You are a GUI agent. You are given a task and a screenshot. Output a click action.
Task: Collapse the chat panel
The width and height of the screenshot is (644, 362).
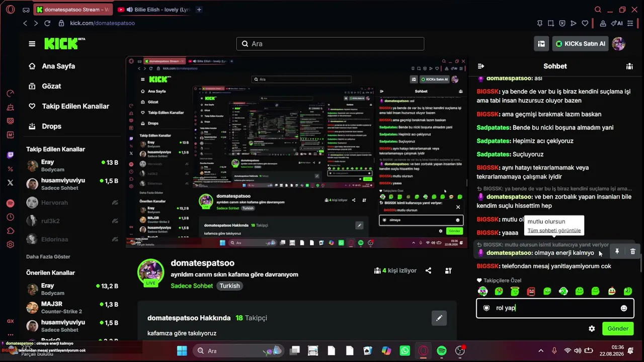pos(480,66)
